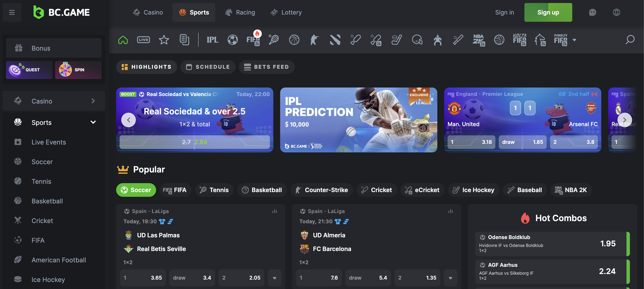Select the soccer ball icon in sports bar
Screen dimensions: 644x289
[233, 39]
